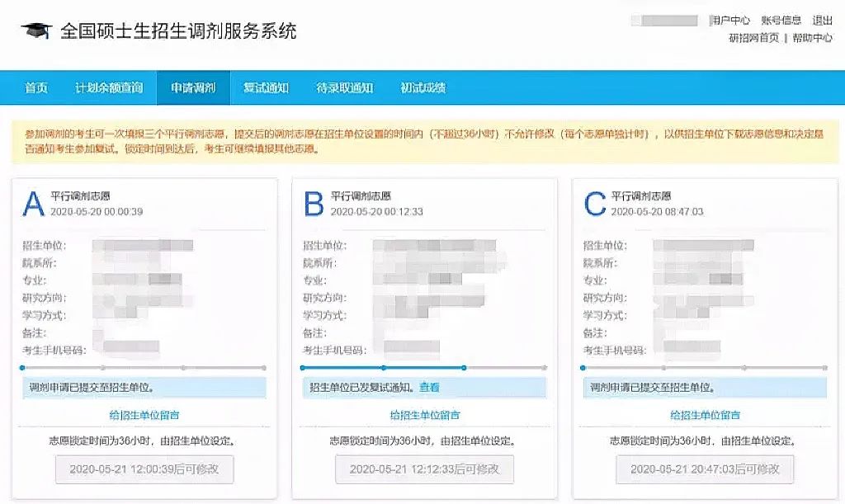Click 给招生单位留言 in volunteer C card
The image size is (845, 504).
[705, 415]
